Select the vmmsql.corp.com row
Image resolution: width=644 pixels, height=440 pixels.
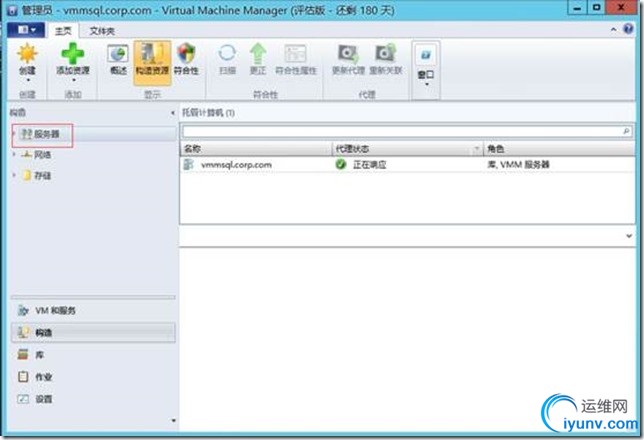pos(407,165)
